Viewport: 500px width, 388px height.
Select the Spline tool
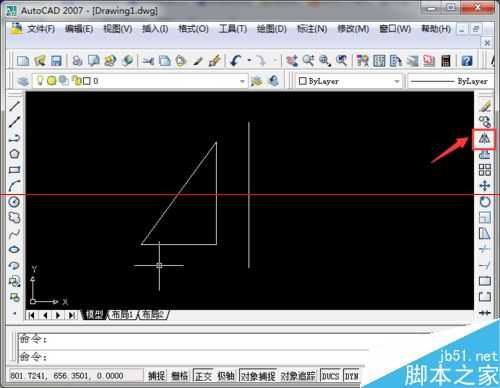(14, 234)
